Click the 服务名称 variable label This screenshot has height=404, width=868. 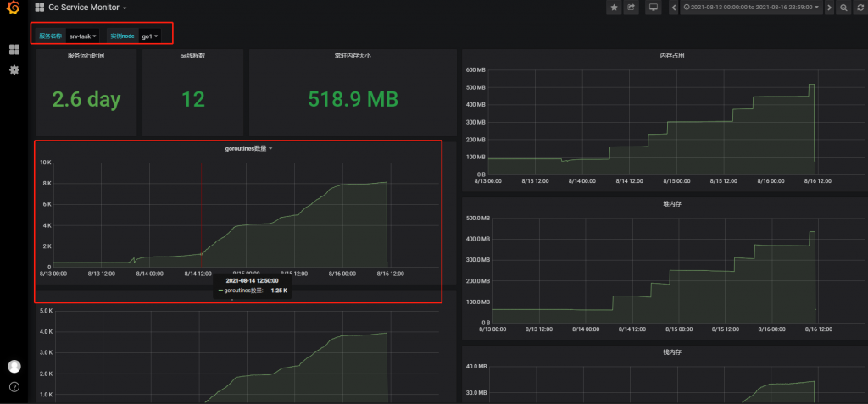50,36
